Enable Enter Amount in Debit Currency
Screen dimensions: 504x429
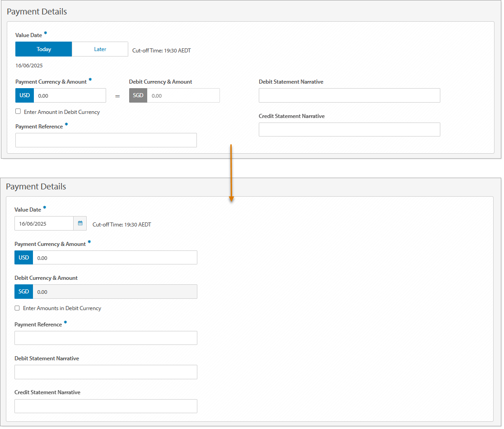tap(18, 111)
